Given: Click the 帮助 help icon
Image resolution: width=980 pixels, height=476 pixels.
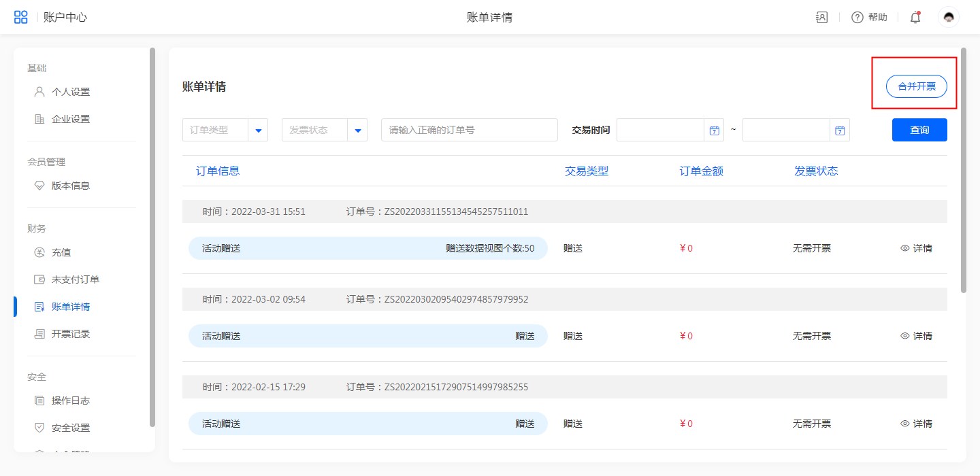Looking at the screenshot, I should click(x=857, y=18).
